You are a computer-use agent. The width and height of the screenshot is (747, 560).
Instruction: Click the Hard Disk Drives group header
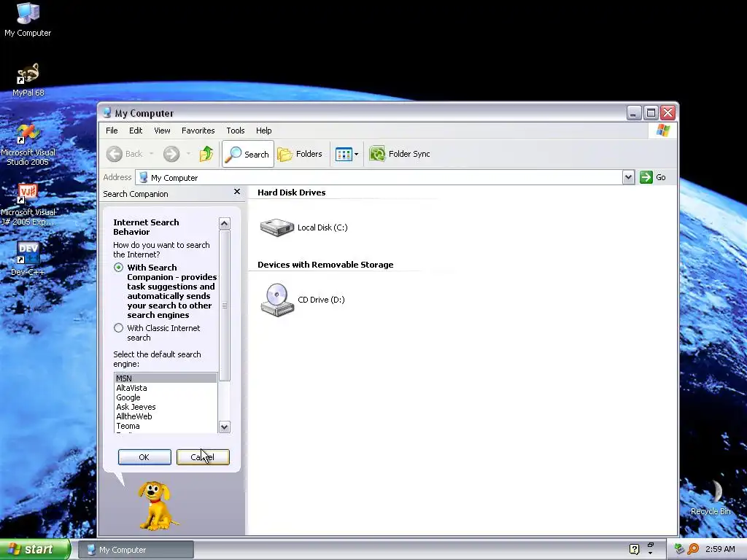(292, 192)
